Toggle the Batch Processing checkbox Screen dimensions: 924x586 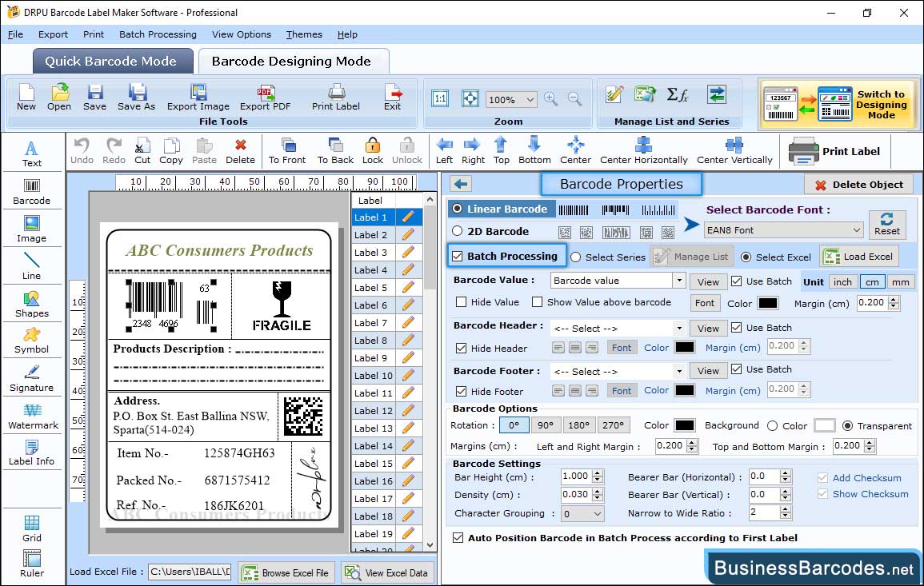click(458, 256)
